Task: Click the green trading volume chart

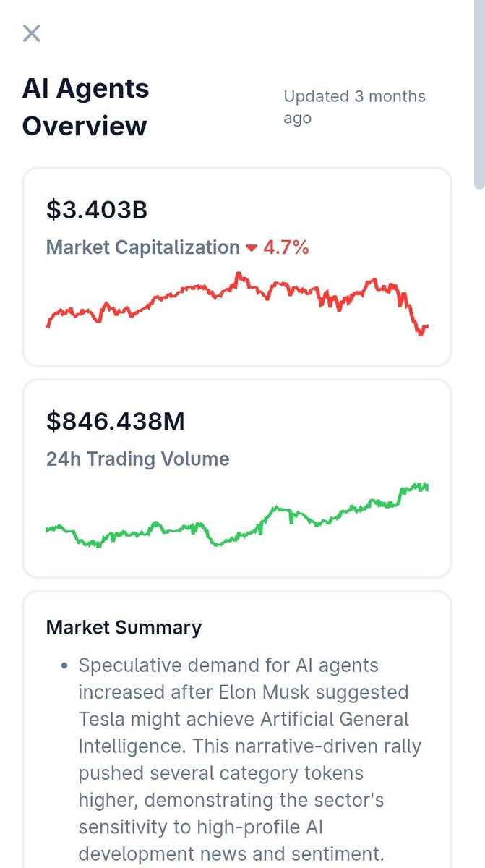Action: [237, 515]
